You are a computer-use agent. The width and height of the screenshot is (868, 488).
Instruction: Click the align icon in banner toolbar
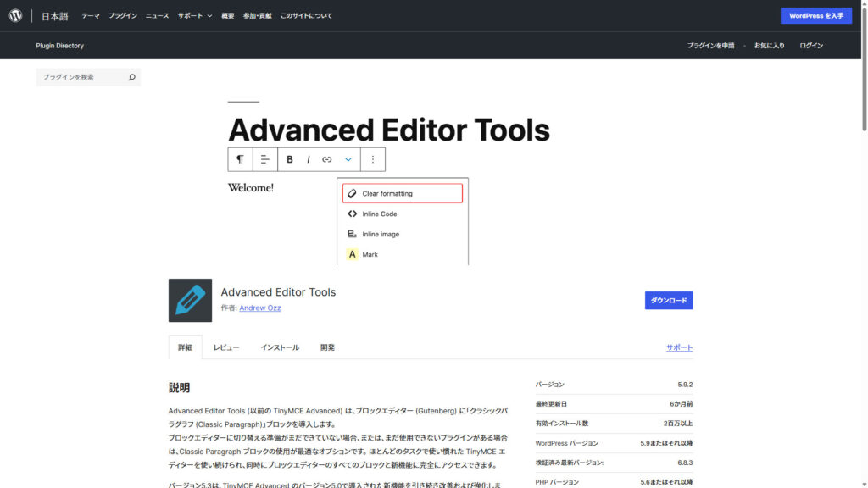(265, 159)
